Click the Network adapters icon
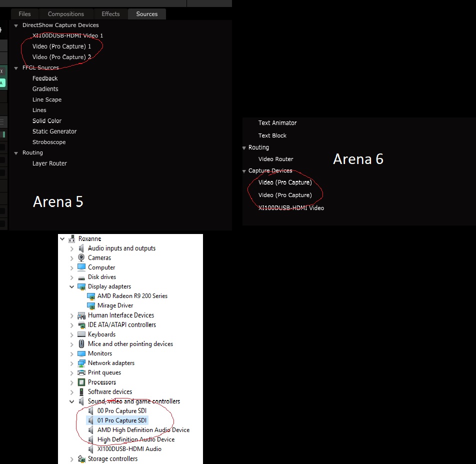The image size is (476, 464). coord(81,363)
